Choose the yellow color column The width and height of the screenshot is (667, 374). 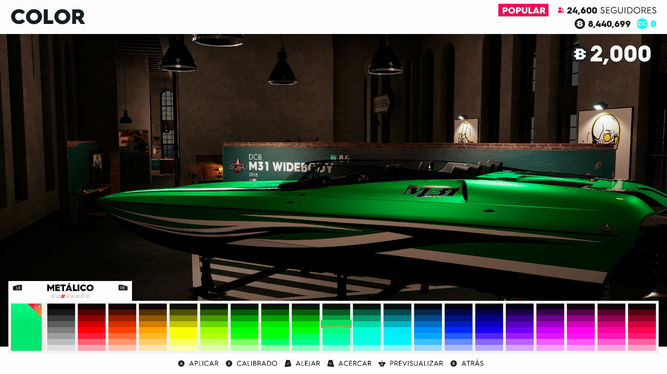click(x=183, y=327)
